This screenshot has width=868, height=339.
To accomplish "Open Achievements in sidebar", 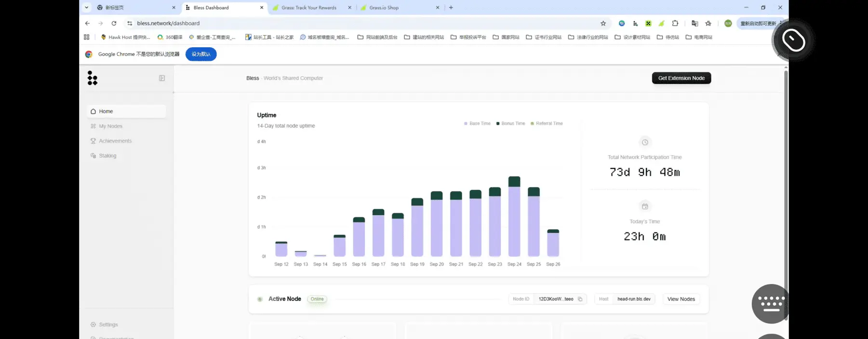I will click(111, 141).
